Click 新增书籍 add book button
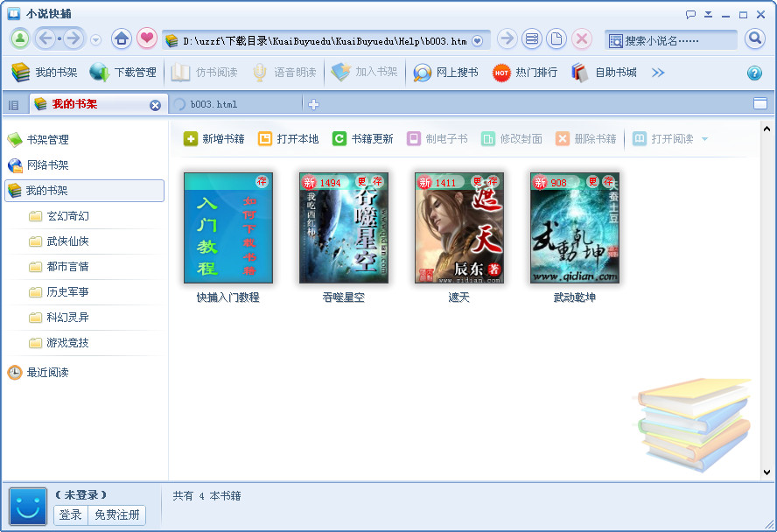 pyautogui.click(x=213, y=139)
